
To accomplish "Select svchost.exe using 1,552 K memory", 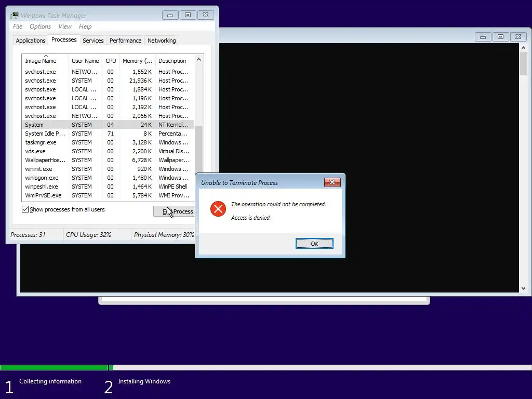I will pyautogui.click(x=108, y=72).
